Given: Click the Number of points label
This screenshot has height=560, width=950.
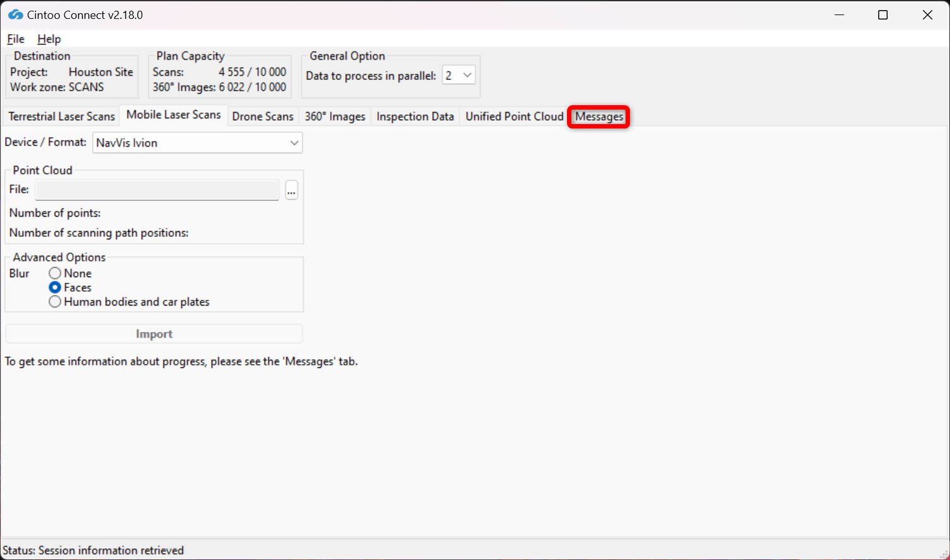Looking at the screenshot, I should tap(55, 213).
